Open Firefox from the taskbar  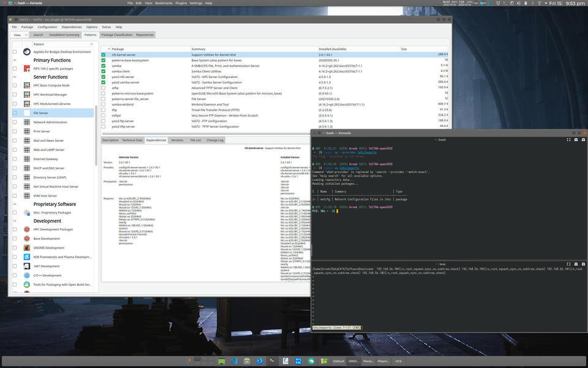click(x=260, y=361)
